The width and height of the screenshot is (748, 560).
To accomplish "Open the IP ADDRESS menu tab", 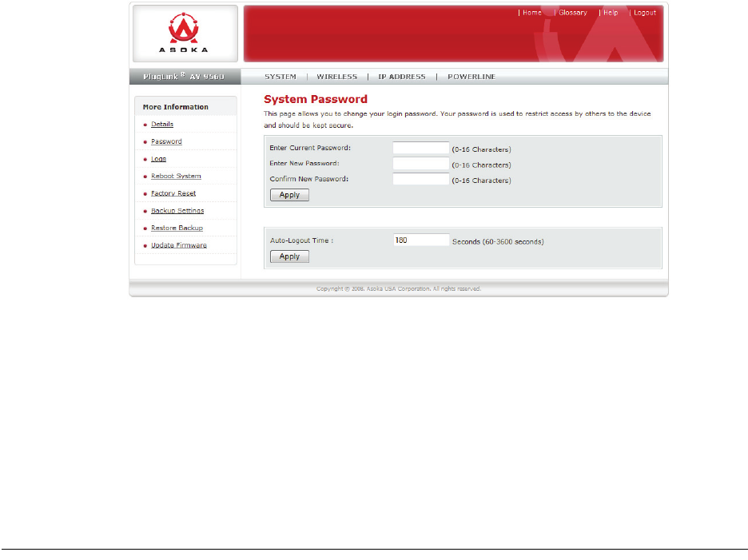I will [402, 77].
